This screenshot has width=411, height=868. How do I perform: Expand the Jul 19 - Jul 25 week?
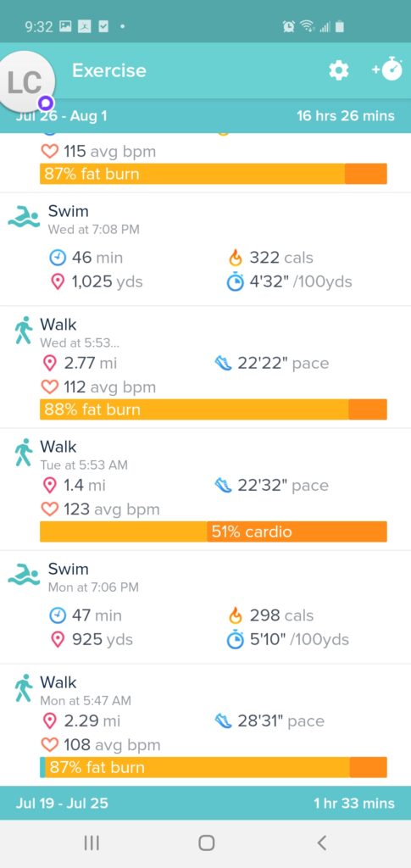coord(205,803)
